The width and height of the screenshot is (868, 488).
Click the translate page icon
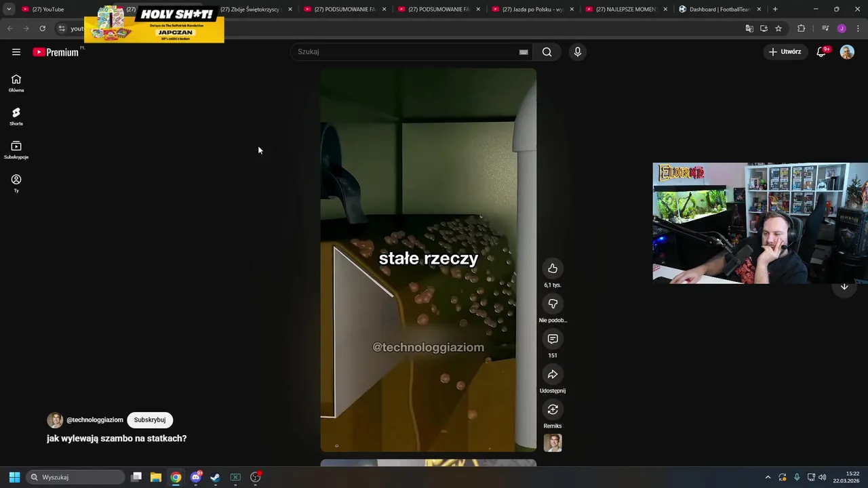pyautogui.click(x=749, y=28)
